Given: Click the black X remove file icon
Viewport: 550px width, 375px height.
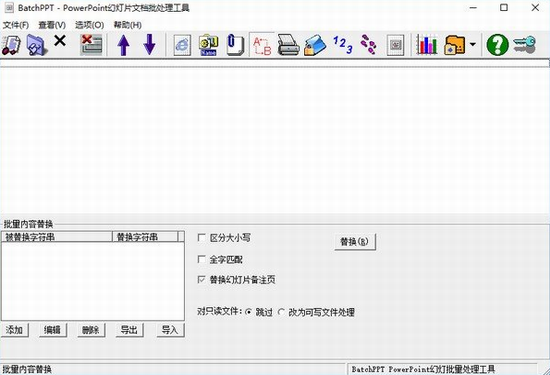Looking at the screenshot, I should [x=60, y=41].
